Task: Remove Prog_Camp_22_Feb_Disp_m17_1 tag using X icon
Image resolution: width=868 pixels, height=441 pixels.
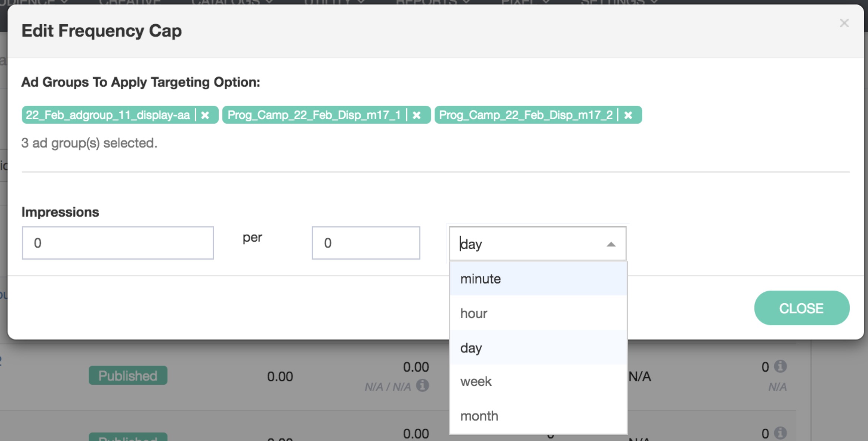Action: [x=416, y=115]
